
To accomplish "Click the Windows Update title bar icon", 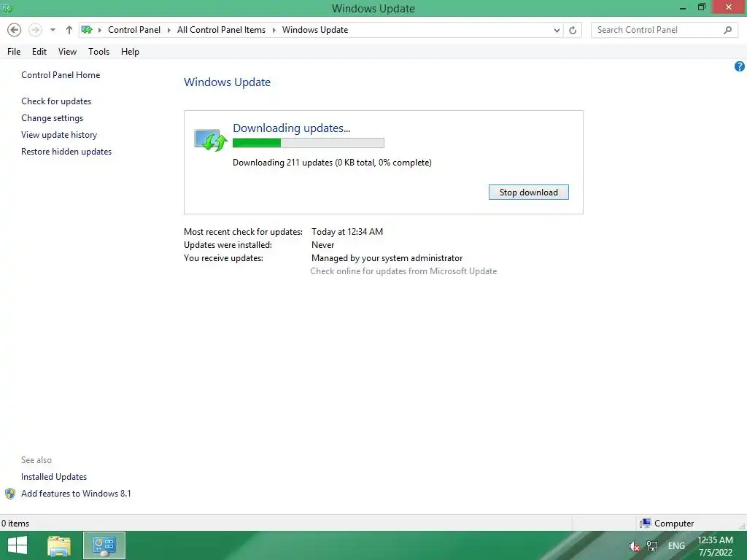I will tap(7, 8).
